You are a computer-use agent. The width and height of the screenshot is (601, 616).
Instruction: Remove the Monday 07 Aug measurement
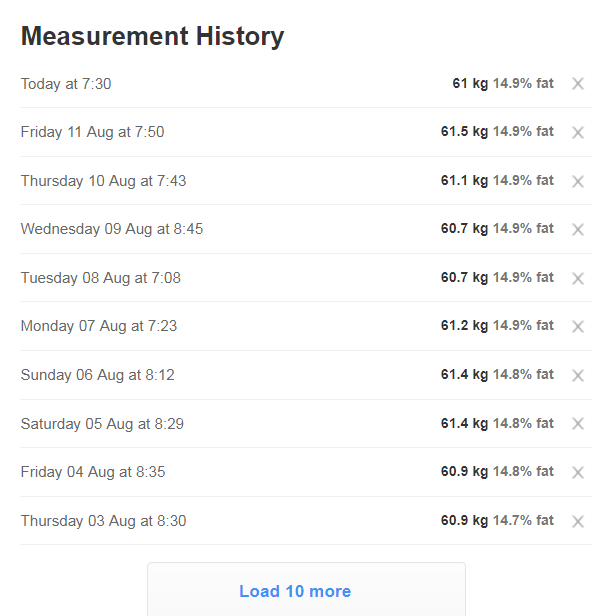(577, 327)
